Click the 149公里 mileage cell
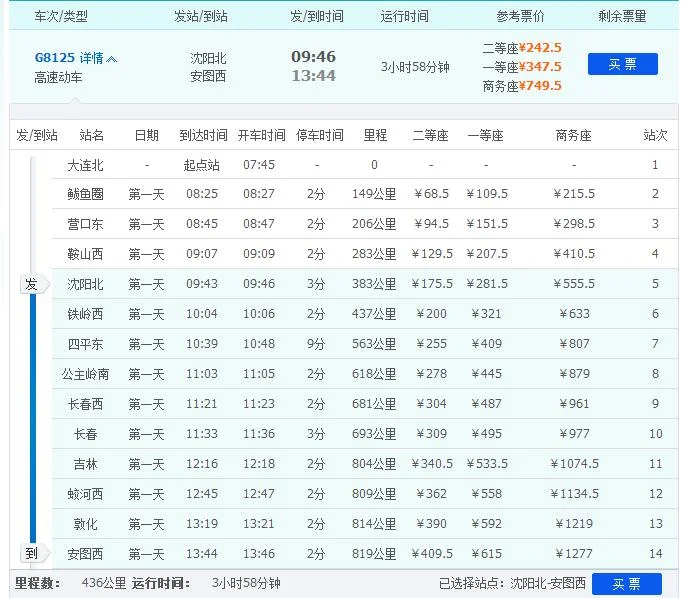The height and width of the screenshot is (598, 681). 374,194
